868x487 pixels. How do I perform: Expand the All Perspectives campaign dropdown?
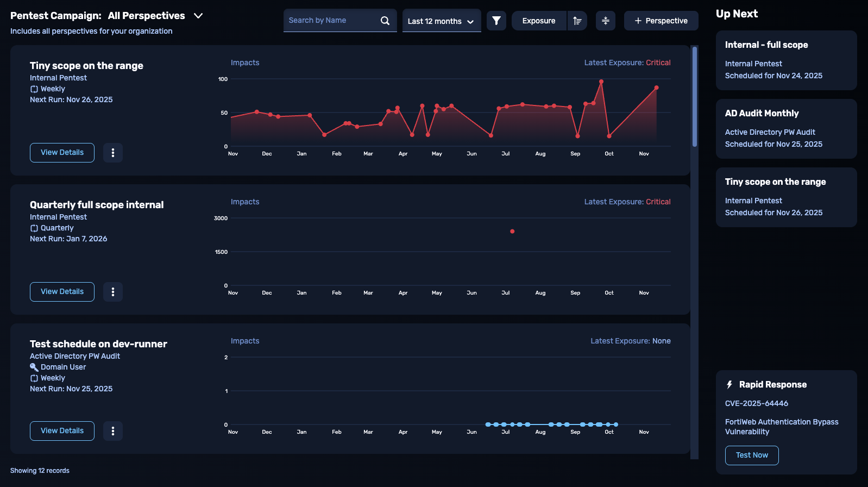tap(198, 16)
